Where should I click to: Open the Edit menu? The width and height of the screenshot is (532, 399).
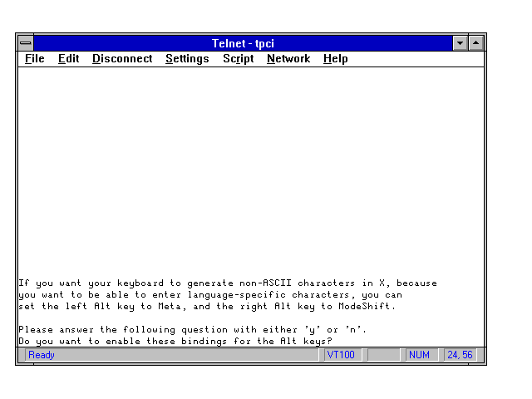[68, 59]
